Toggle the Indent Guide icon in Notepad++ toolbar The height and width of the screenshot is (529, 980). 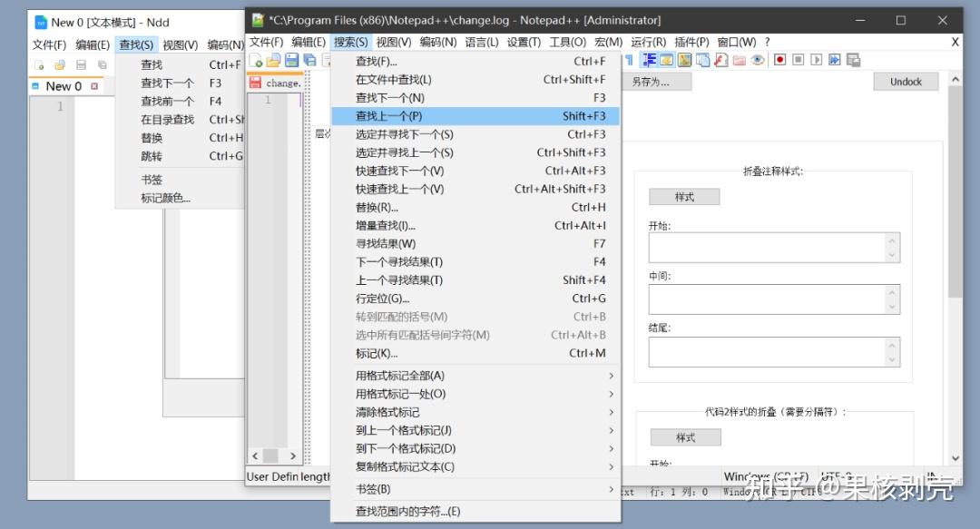tap(649, 60)
